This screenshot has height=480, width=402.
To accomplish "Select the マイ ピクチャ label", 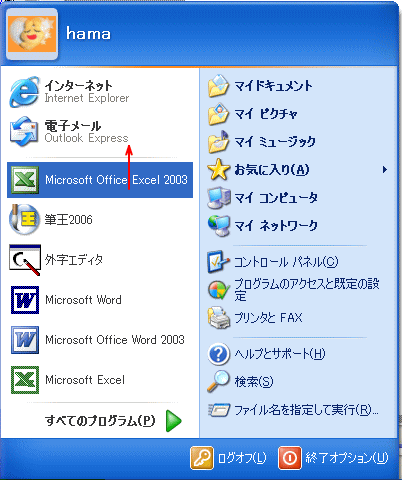I will (x=266, y=114).
